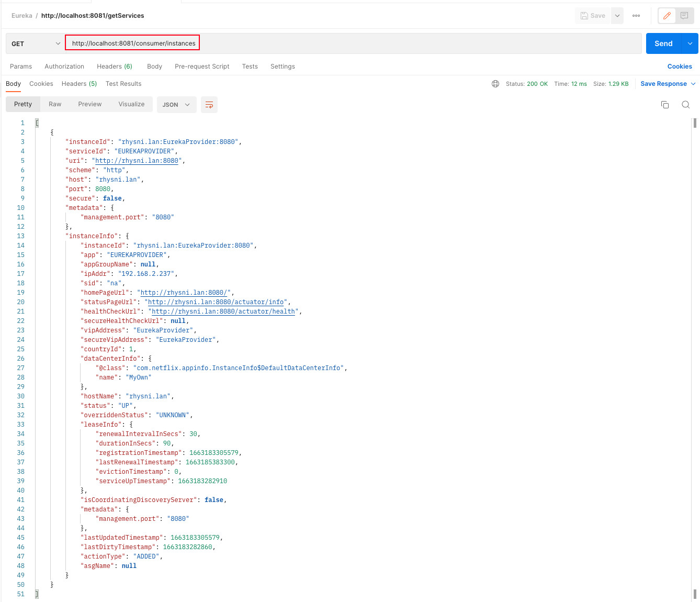This screenshot has width=700, height=602.
Task: Click the search response icon
Action: (685, 105)
